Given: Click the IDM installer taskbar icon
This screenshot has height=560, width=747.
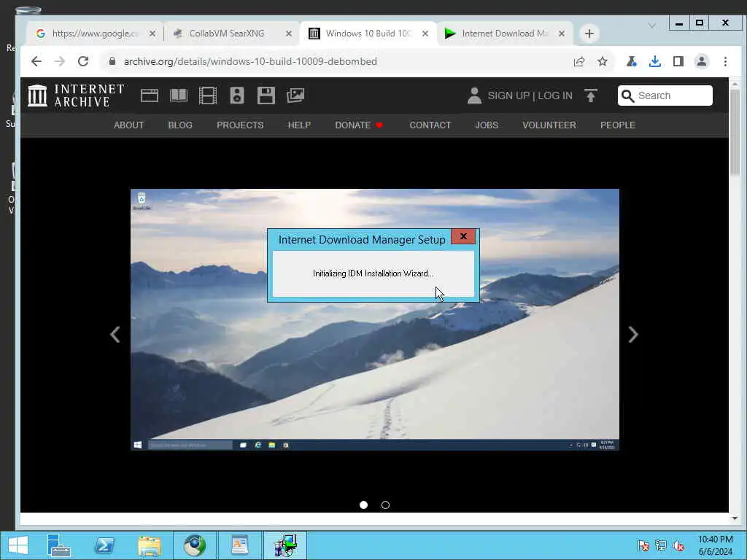Looking at the screenshot, I should (285, 545).
